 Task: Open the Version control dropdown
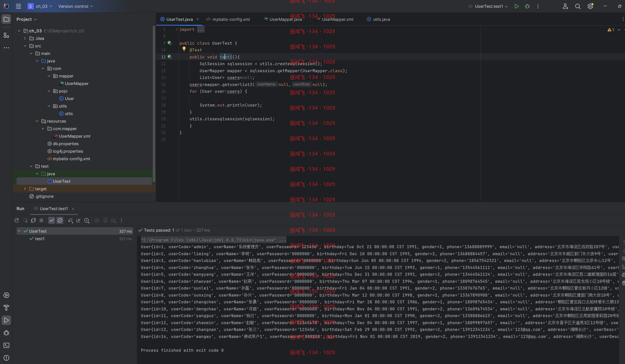click(x=75, y=6)
